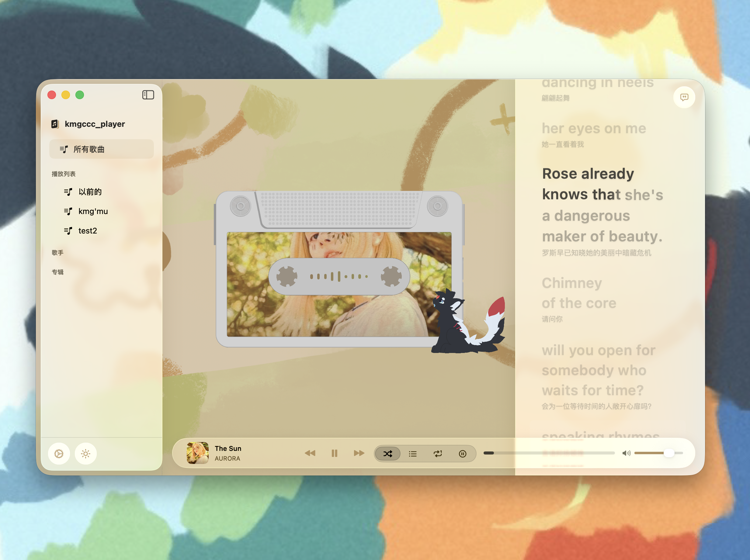
Task: Switch theme using the sun icon
Action: [x=86, y=454]
